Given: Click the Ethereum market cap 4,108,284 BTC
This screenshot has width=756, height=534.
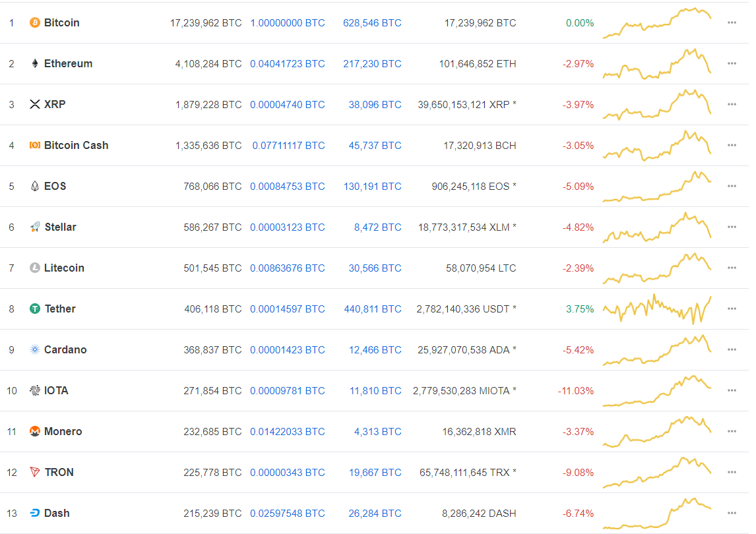Looking at the screenshot, I should click(x=208, y=63).
